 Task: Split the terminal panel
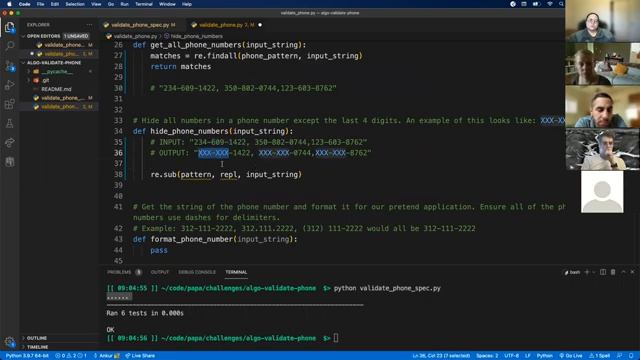[603, 272]
